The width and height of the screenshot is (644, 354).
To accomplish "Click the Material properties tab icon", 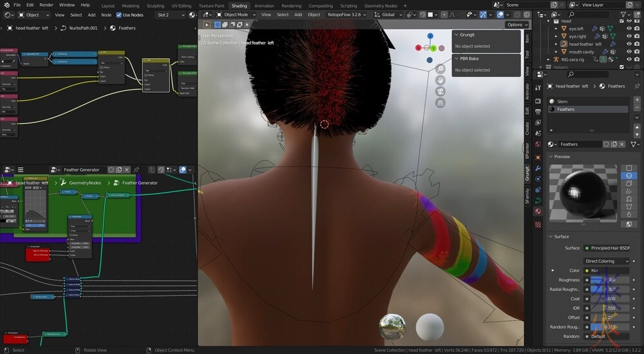I will (x=538, y=211).
